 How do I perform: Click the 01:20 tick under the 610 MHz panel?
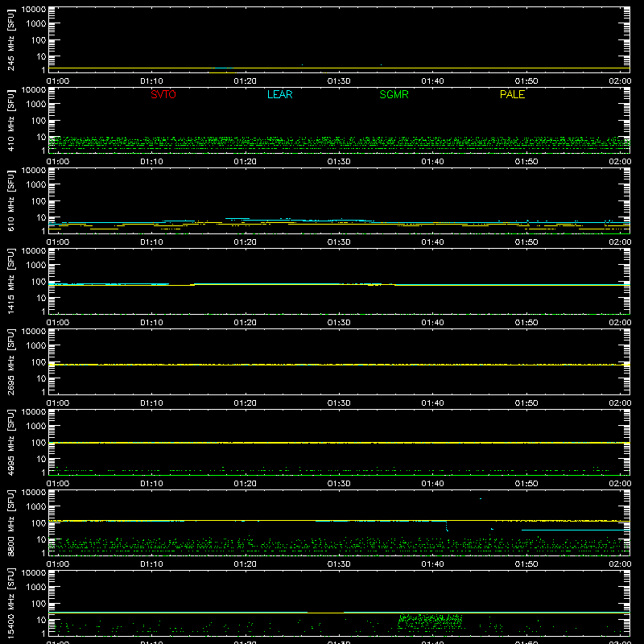tap(246, 242)
